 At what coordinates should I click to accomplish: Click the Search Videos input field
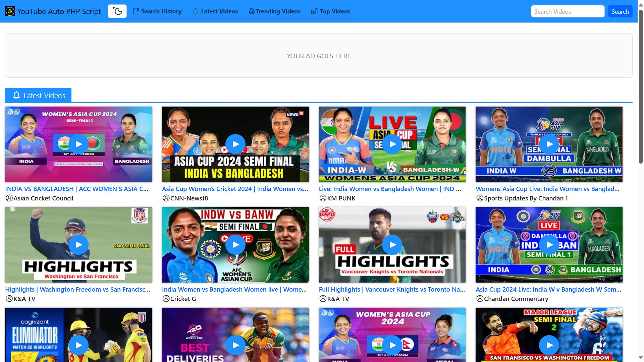click(567, 11)
